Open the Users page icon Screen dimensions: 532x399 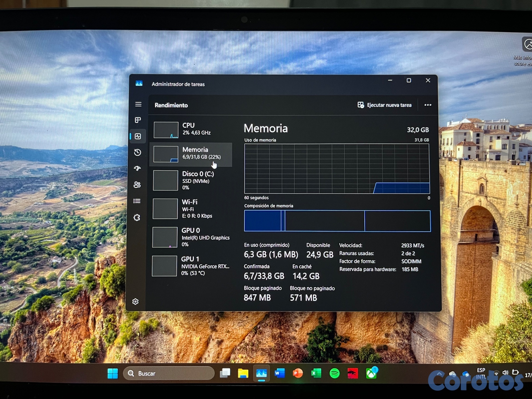pos(137,185)
